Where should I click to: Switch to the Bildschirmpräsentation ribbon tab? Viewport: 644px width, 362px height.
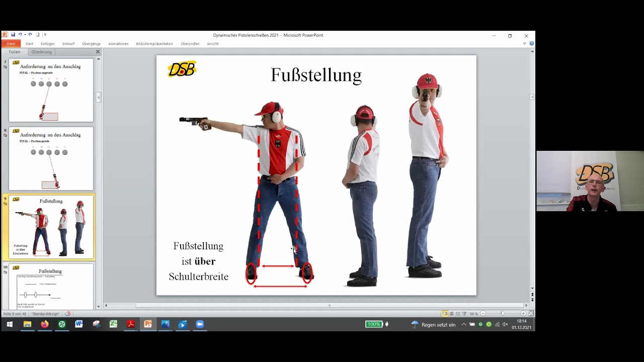click(154, 44)
